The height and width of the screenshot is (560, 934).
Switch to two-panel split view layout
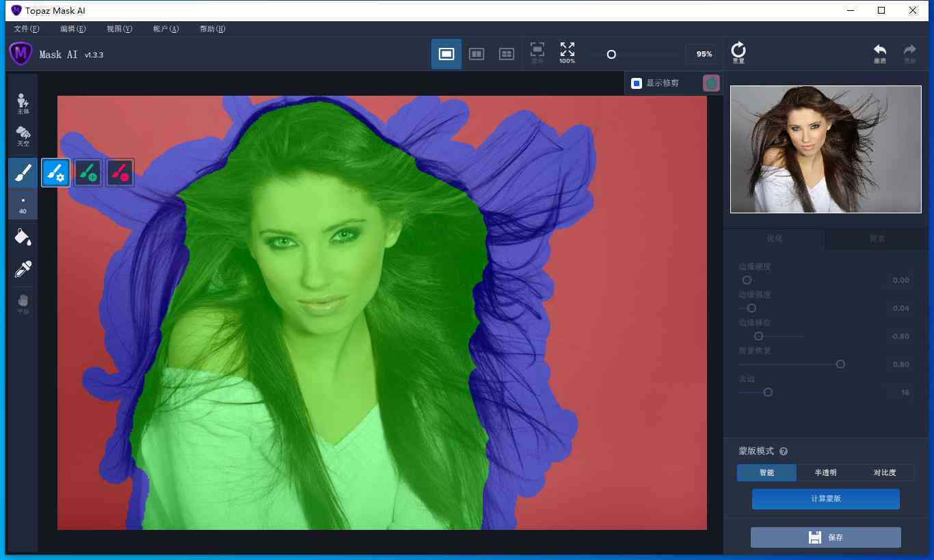(x=477, y=54)
